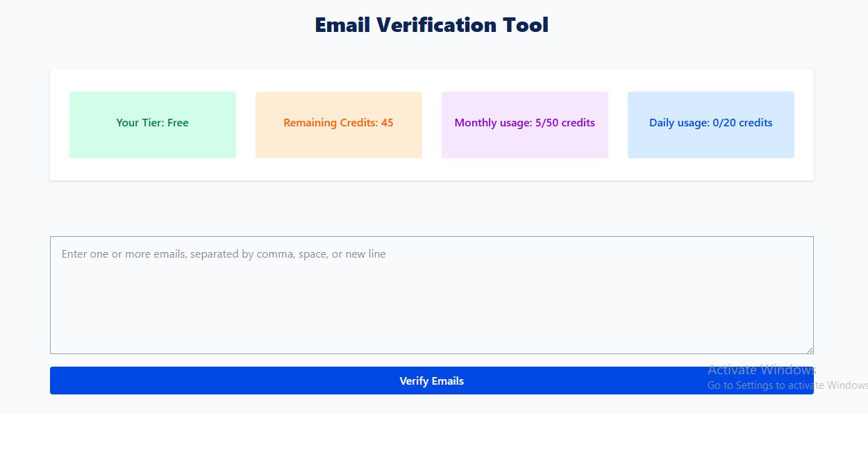Grab the text area resize handle

[809, 350]
